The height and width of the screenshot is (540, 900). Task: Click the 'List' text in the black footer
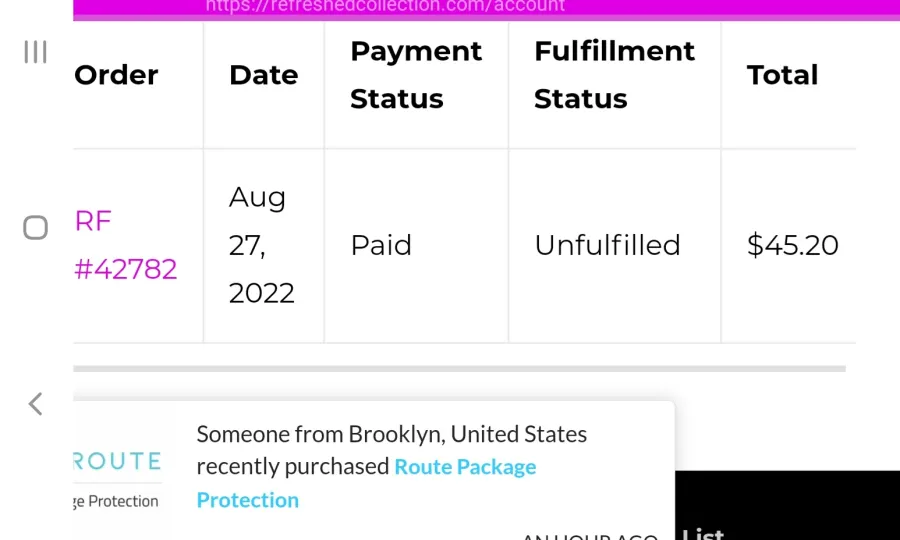point(703,534)
